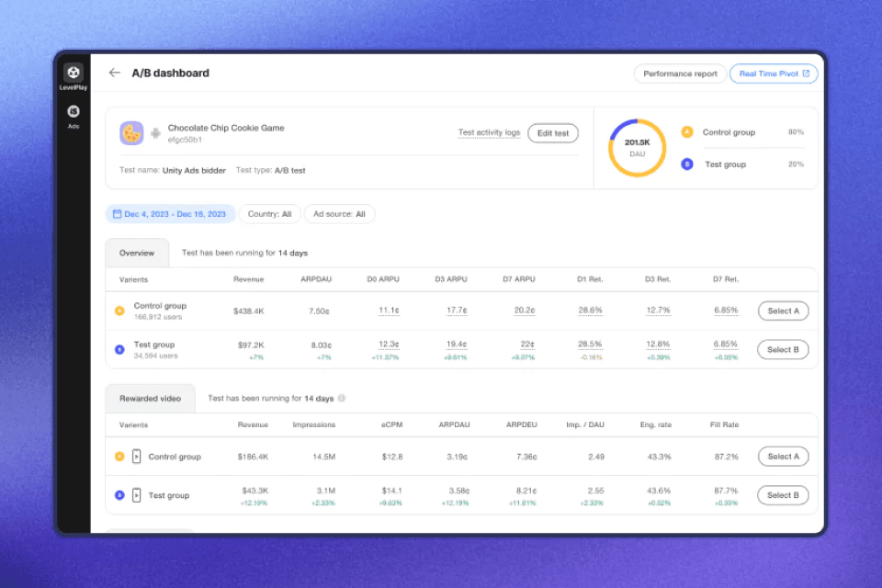Choose Select B in Rewarded video table
This screenshot has width=882, height=588.
coord(783,495)
